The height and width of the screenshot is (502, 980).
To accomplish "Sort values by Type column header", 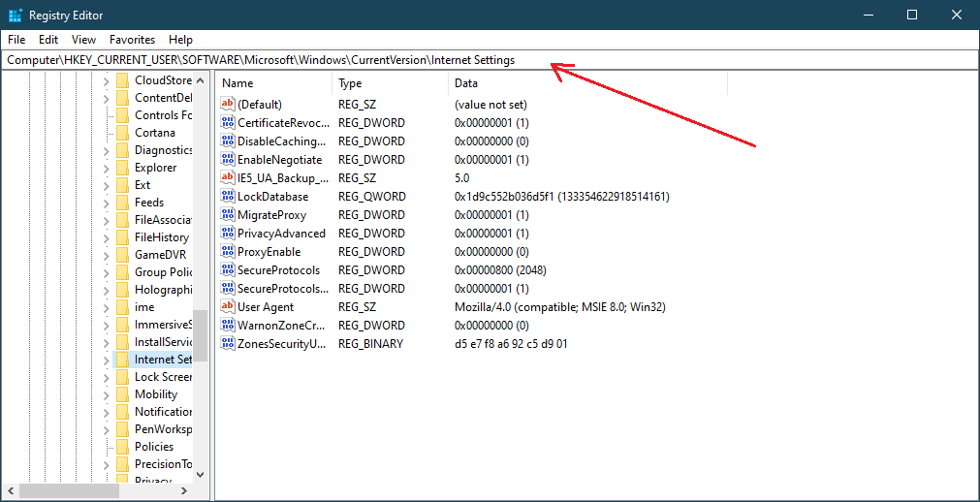I will point(390,83).
